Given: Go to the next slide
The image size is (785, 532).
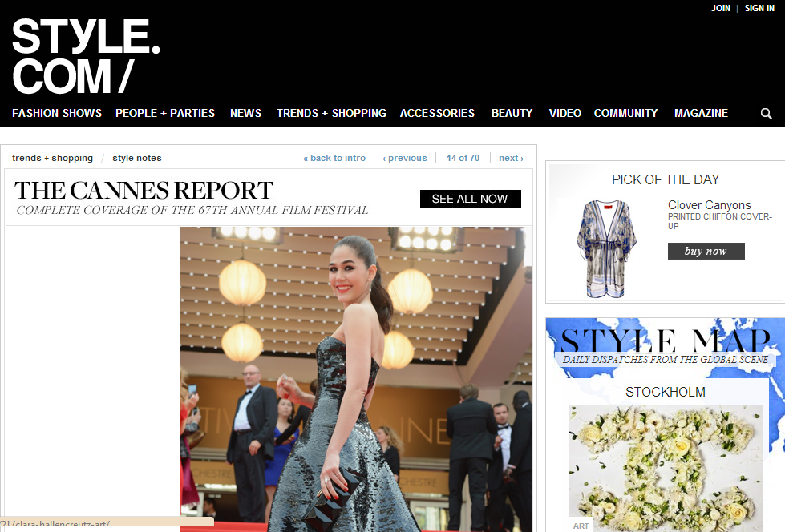Looking at the screenshot, I should pos(511,158).
